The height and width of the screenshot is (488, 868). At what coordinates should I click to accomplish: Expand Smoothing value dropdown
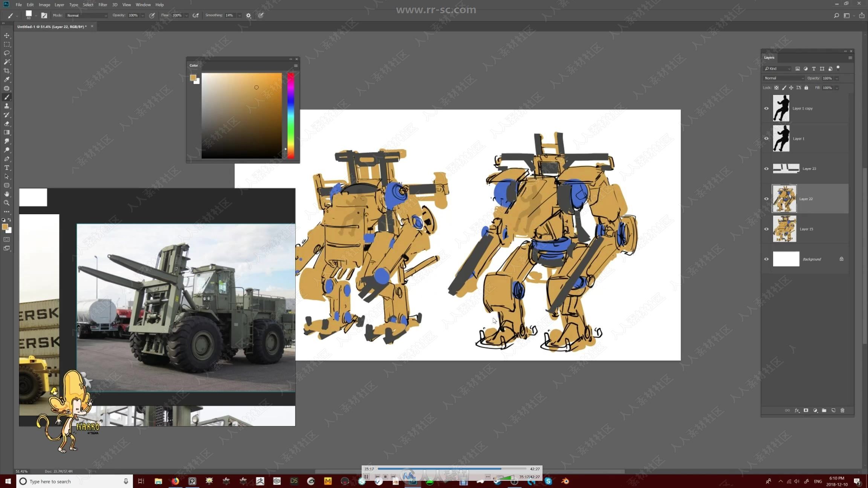(x=239, y=15)
